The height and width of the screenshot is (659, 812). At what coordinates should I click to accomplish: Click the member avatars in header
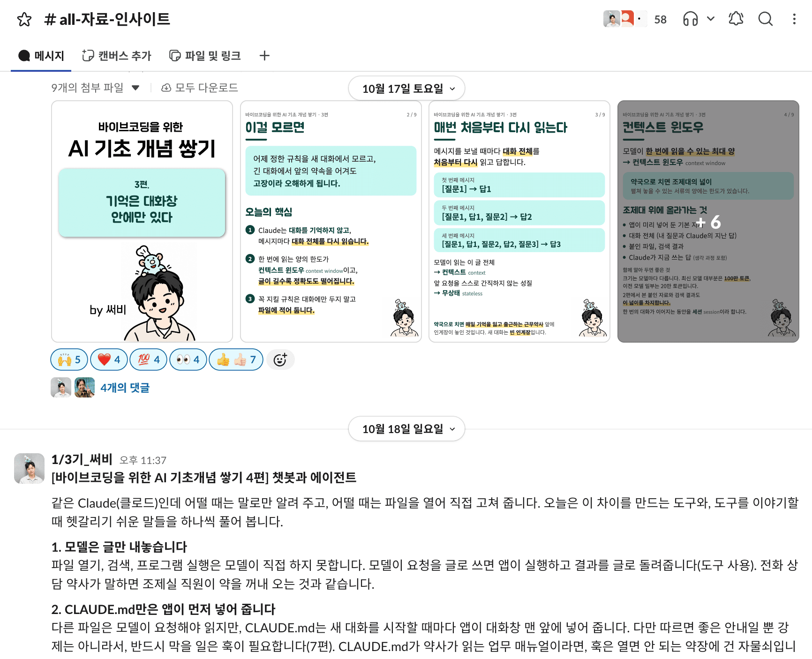625,19
